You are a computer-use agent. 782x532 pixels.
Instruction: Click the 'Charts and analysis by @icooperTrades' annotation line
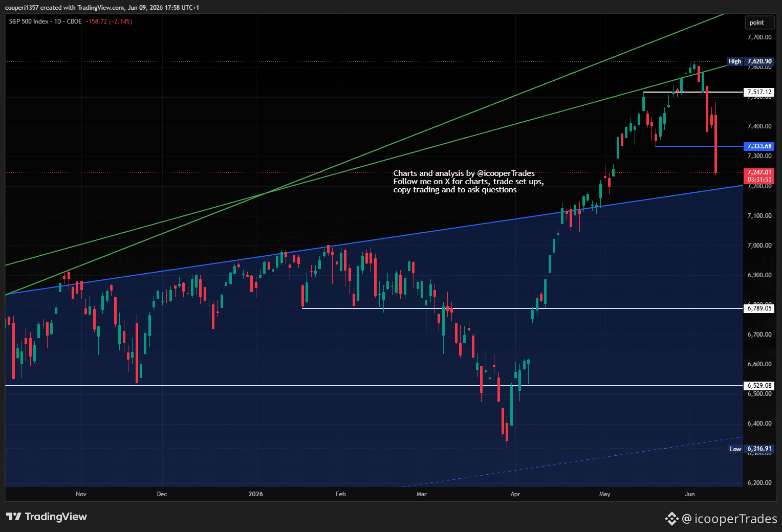coord(464,173)
